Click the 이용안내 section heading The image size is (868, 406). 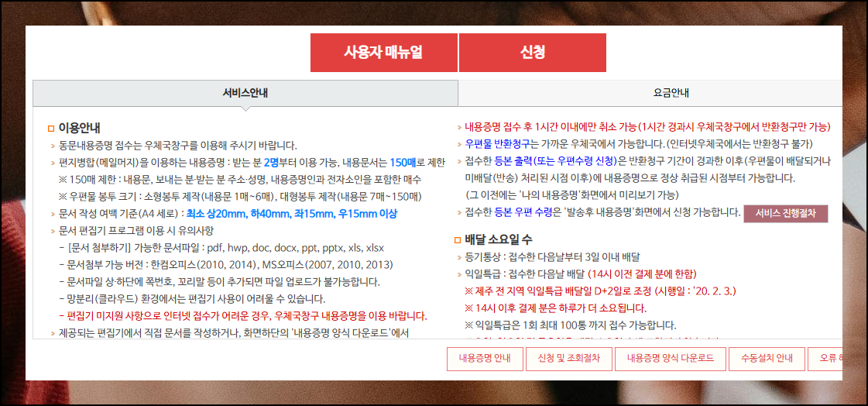pos(79,128)
